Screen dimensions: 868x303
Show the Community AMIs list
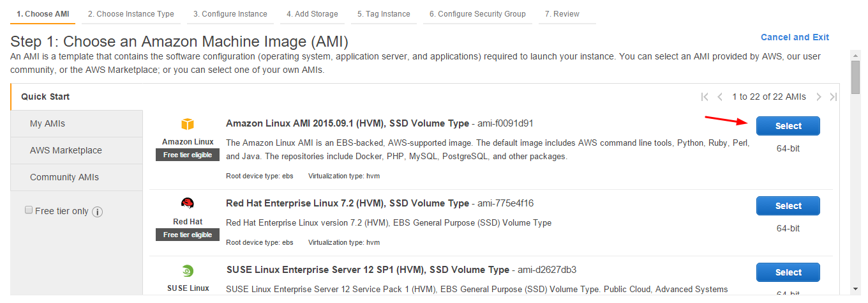tap(64, 177)
